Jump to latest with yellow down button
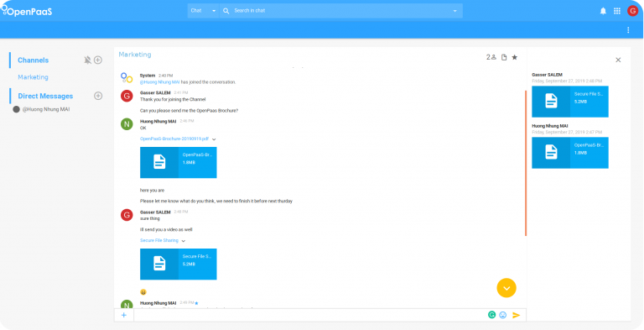 (x=506, y=288)
